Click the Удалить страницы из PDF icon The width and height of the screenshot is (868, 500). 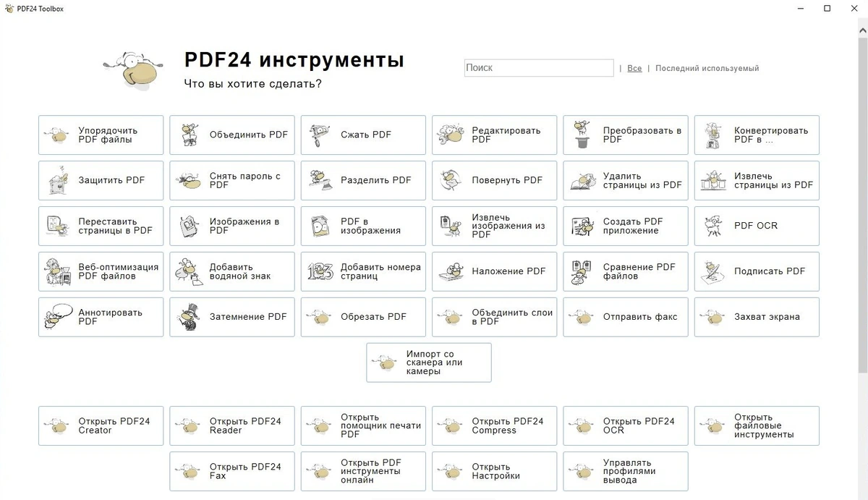(583, 181)
